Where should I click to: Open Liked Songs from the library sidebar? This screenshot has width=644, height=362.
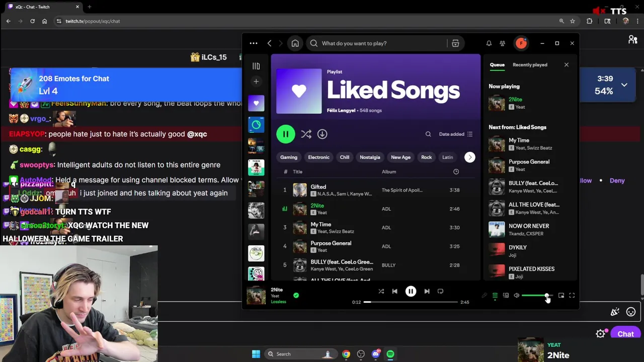(x=256, y=103)
